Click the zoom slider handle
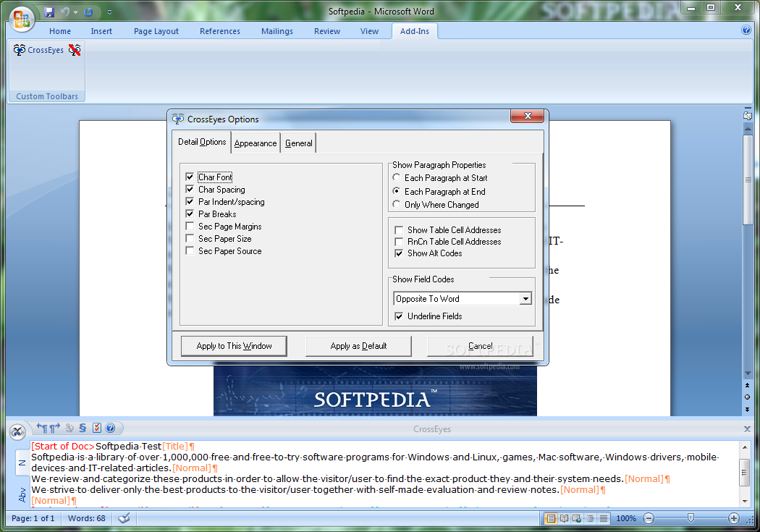 pyautogui.click(x=691, y=518)
